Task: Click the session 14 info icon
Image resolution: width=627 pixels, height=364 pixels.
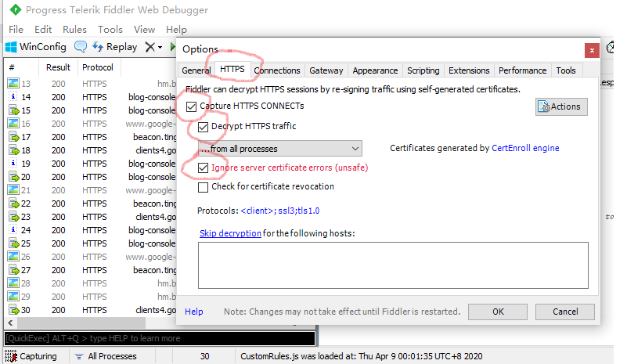Action: 13,96
